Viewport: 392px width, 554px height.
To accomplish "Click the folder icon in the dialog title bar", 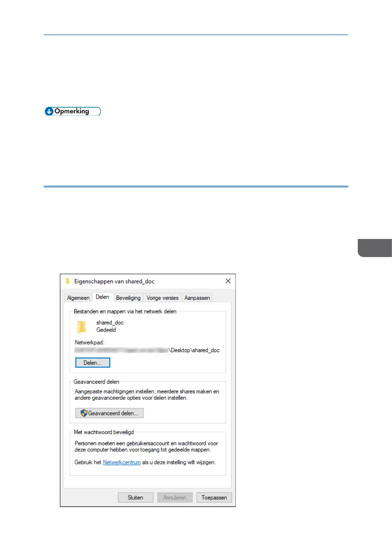I will (68, 281).
